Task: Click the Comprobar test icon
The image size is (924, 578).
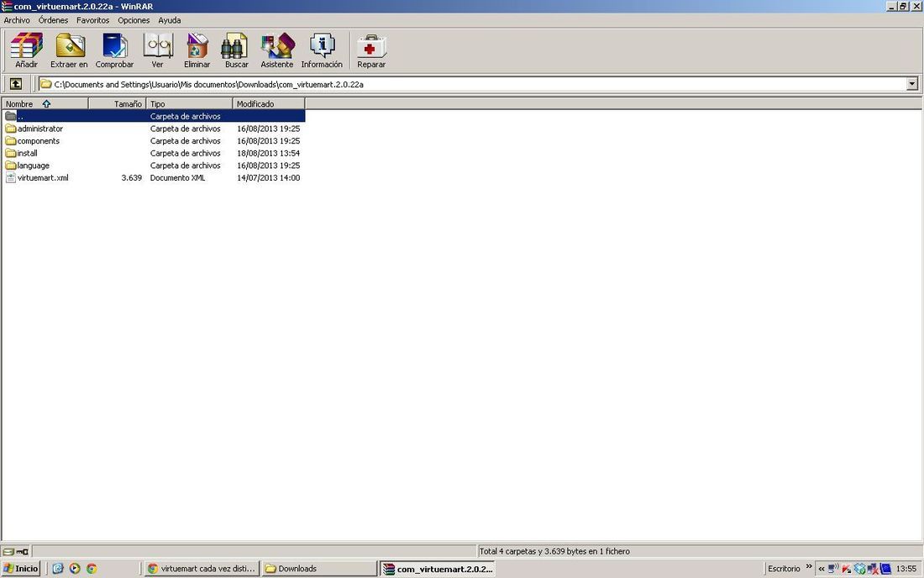Action: 114,50
